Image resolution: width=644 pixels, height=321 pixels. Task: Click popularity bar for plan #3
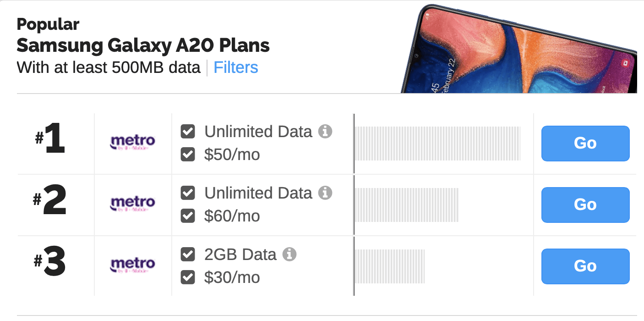click(x=390, y=266)
